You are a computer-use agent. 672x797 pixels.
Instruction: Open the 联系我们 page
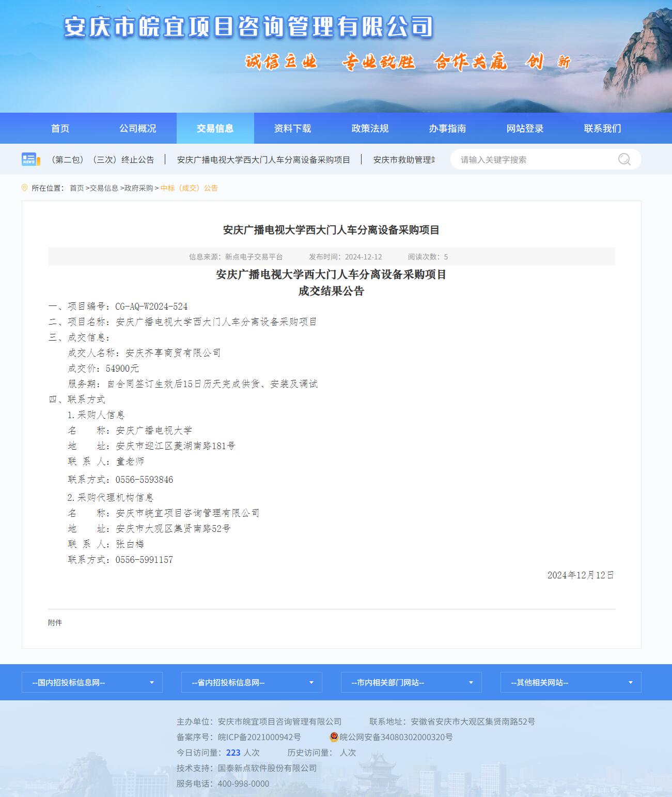click(x=602, y=128)
